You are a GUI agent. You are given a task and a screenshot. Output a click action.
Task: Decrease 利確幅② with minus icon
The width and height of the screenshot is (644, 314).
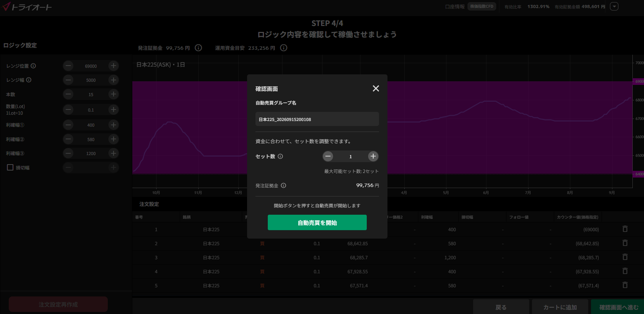click(x=68, y=139)
